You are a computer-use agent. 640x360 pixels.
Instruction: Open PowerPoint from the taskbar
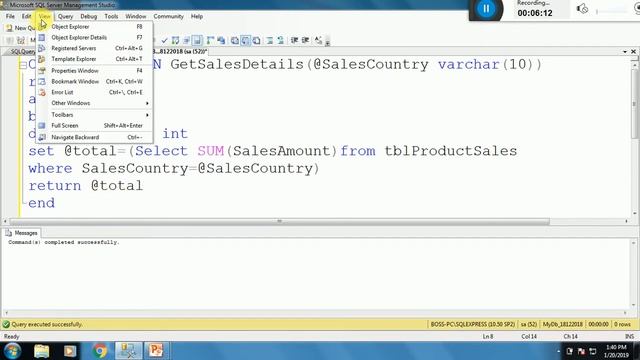[156, 351]
